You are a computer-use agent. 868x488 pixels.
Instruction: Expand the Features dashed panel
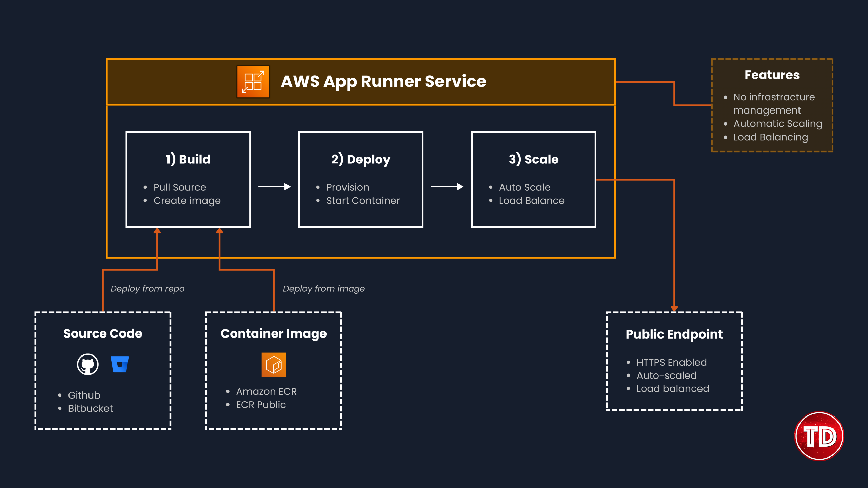coord(771,105)
